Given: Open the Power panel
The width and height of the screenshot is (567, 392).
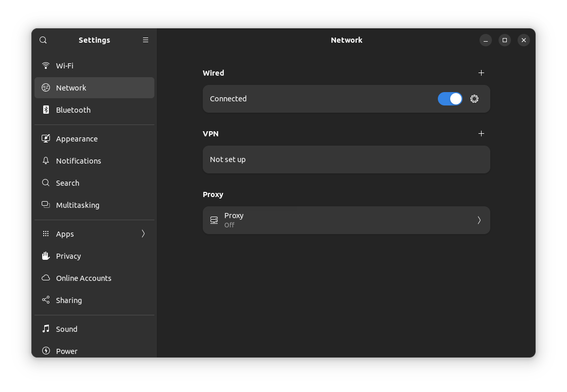Looking at the screenshot, I should (94, 350).
